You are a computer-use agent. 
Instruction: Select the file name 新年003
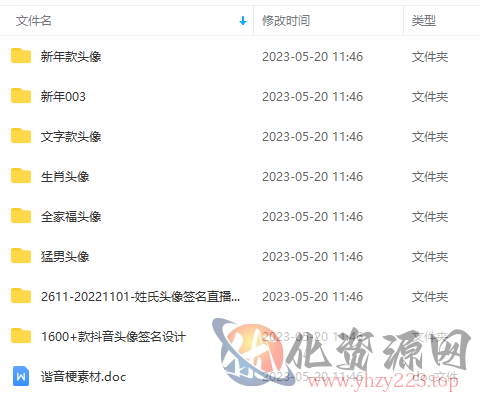(63, 96)
